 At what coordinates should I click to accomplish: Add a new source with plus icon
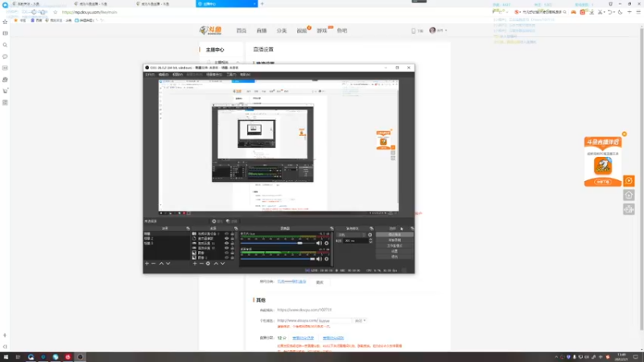coord(195,264)
